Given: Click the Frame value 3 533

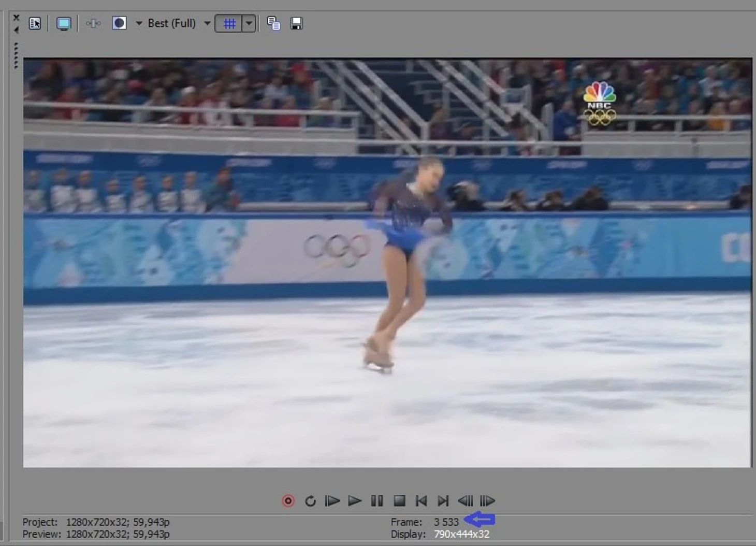Looking at the screenshot, I should [x=446, y=522].
